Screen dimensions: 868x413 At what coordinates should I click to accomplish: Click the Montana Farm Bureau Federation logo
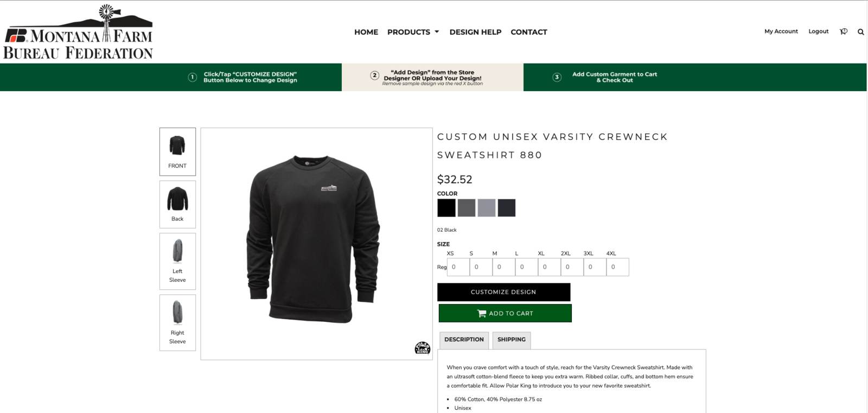click(x=78, y=32)
